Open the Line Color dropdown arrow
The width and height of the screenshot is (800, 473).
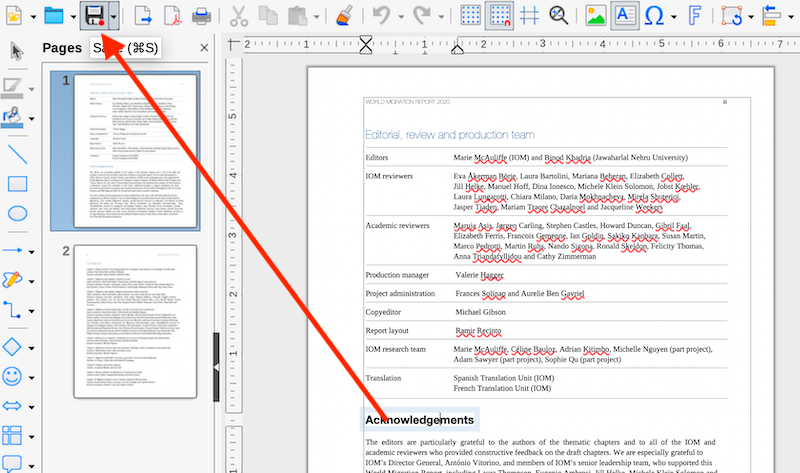point(32,89)
